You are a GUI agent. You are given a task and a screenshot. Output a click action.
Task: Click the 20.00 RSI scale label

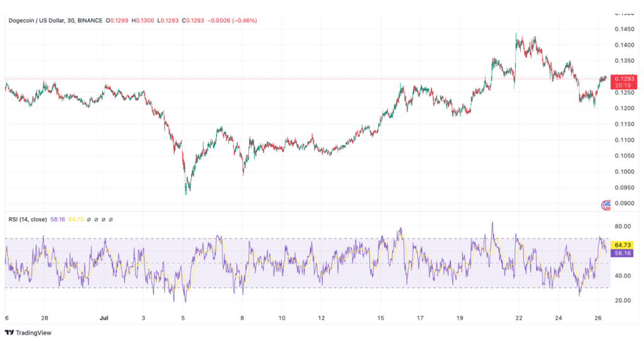pyautogui.click(x=623, y=300)
